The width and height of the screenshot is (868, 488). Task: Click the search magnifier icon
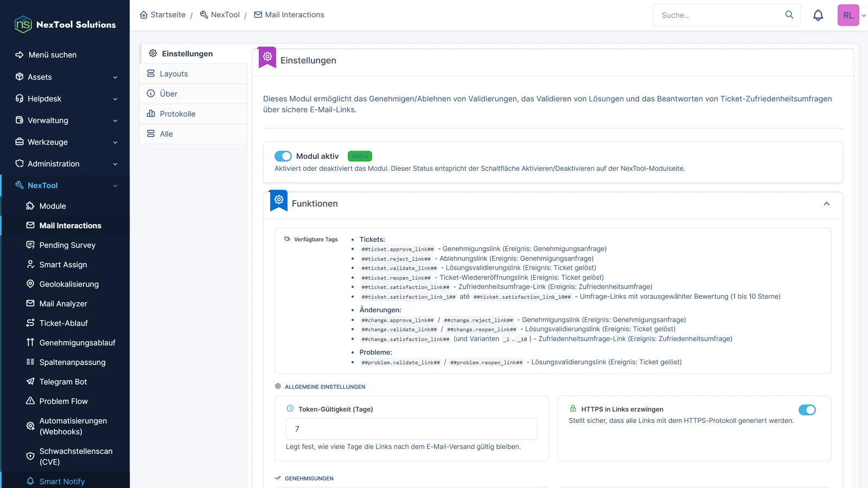coord(789,15)
